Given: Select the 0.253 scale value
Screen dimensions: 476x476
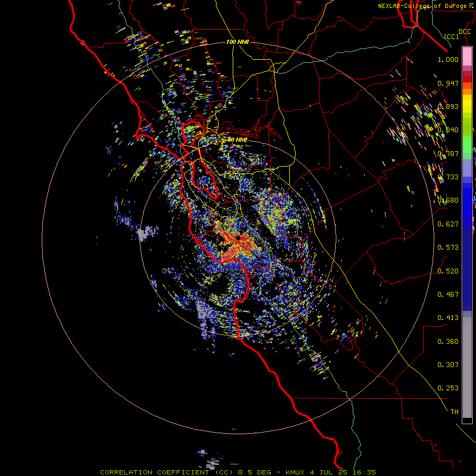Looking at the screenshot, I should point(448,388).
